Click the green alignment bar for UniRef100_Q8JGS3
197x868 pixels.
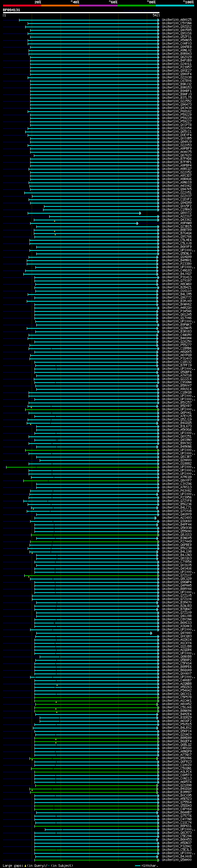click(95, 535)
